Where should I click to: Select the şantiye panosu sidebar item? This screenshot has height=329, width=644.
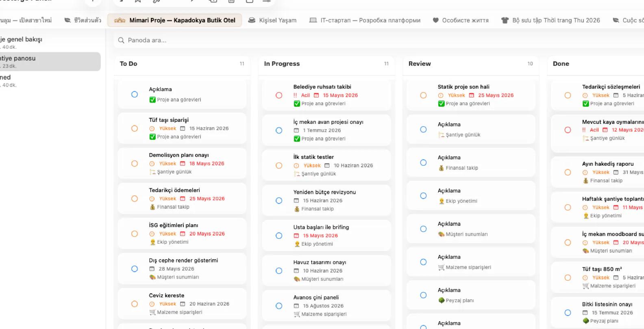click(x=50, y=62)
